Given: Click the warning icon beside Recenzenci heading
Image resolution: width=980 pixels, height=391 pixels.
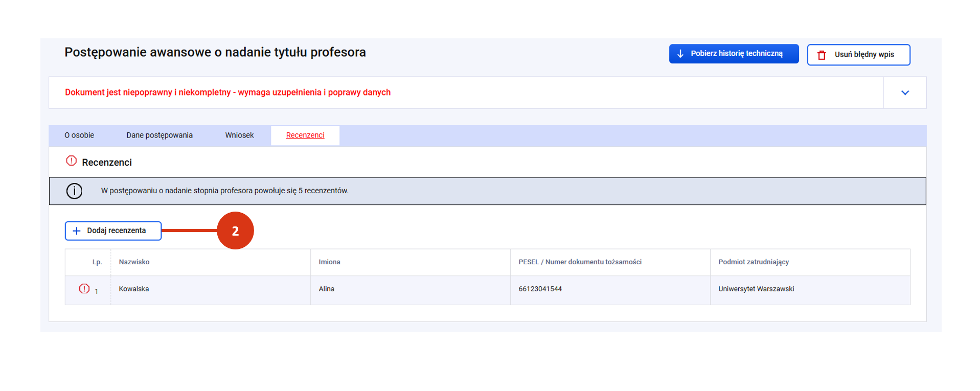Looking at the screenshot, I should [71, 161].
